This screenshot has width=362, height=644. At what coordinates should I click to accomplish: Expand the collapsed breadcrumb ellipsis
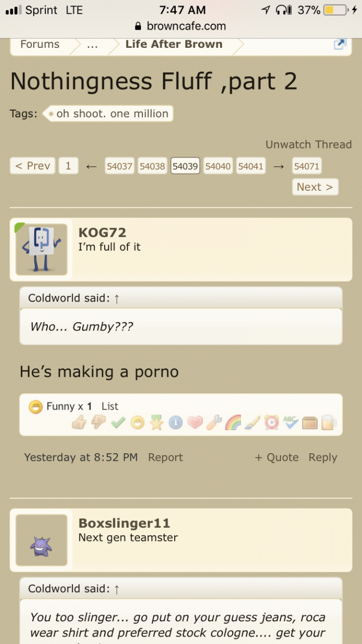pos(92,44)
